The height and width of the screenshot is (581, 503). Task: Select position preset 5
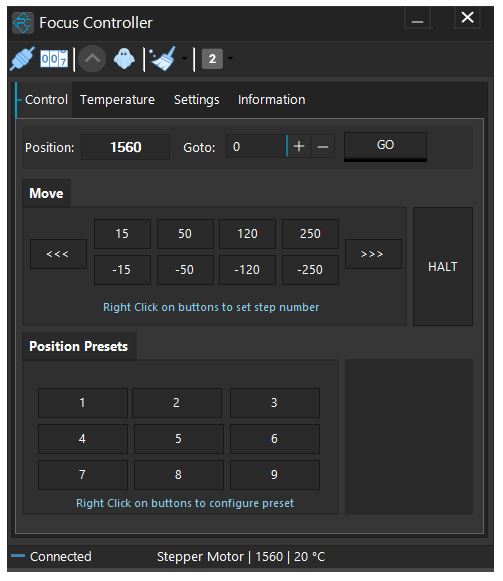tap(179, 439)
